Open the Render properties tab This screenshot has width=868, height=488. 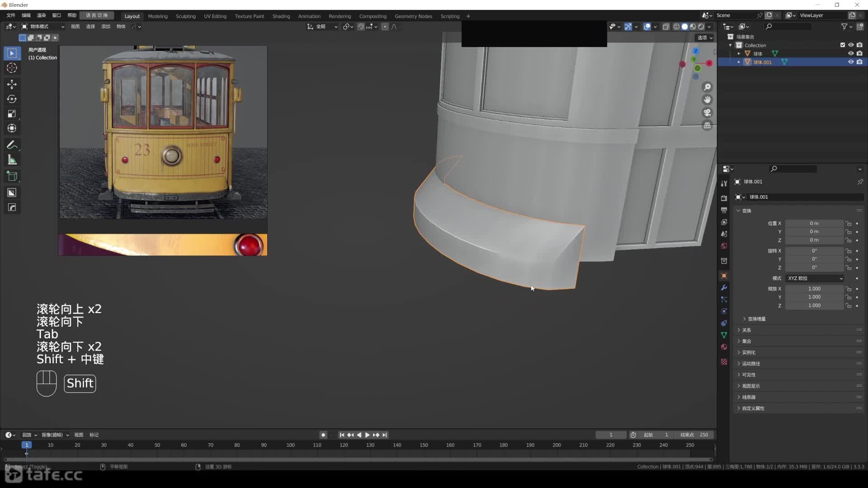(724, 198)
